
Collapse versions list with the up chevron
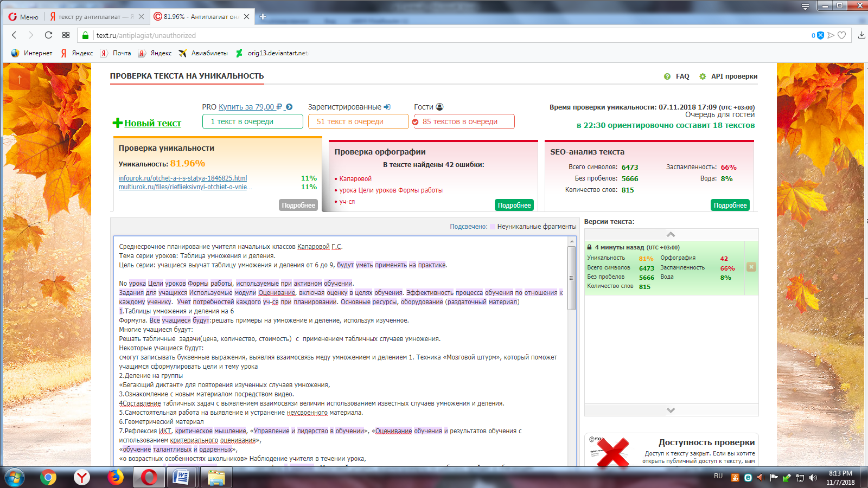[x=671, y=234]
